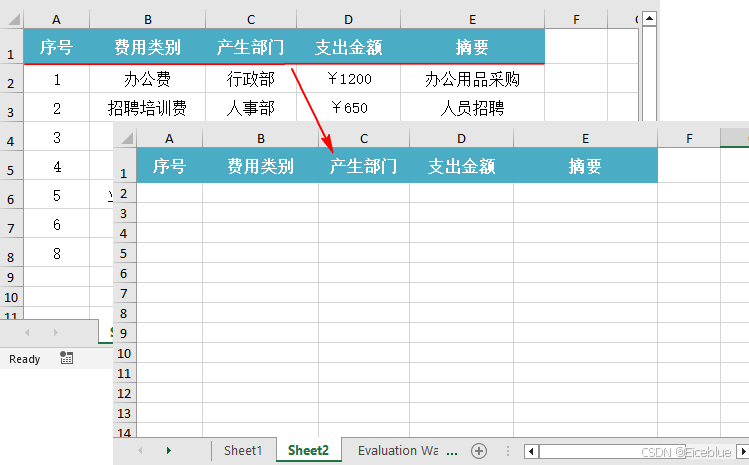Select row 3 header in back window

tap(11, 107)
